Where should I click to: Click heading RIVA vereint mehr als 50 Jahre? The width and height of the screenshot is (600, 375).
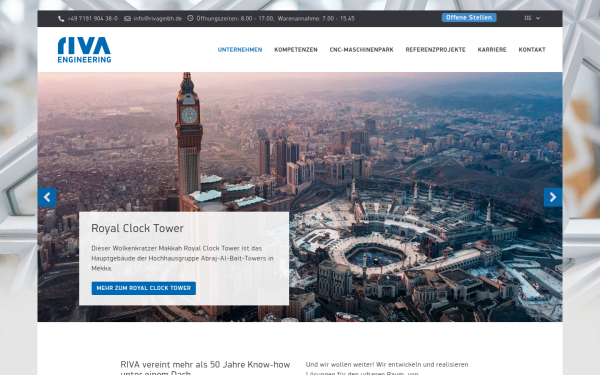click(205, 368)
